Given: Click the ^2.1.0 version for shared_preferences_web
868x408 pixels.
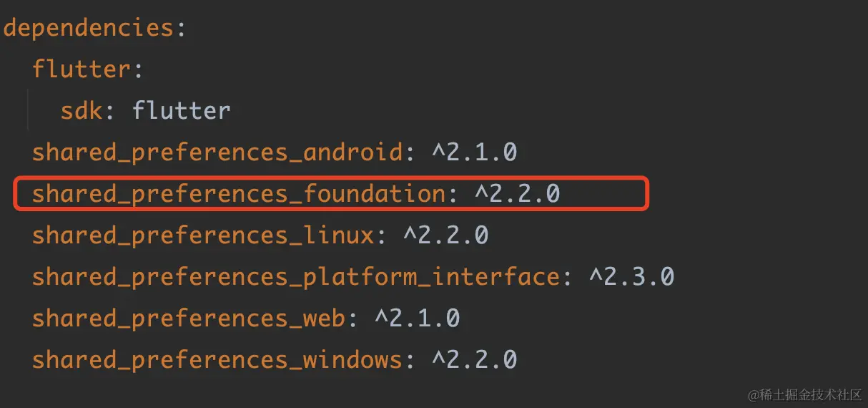Looking at the screenshot, I should (417, 319).
